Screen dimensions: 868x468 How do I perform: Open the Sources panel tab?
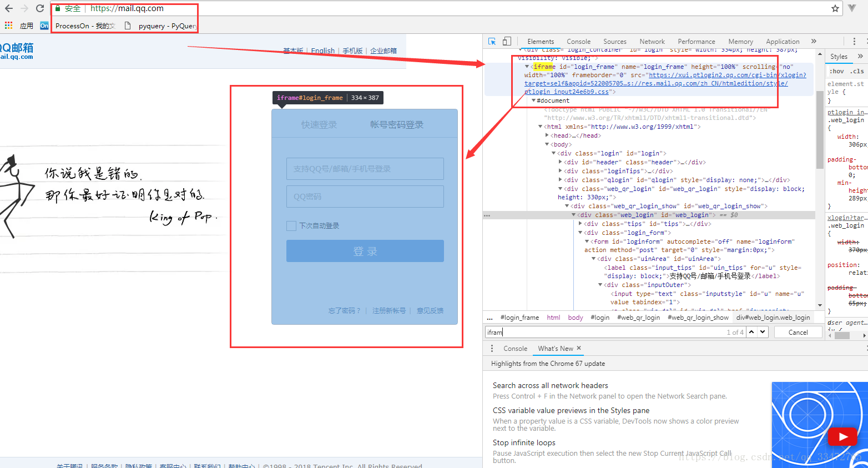[615, 42]
